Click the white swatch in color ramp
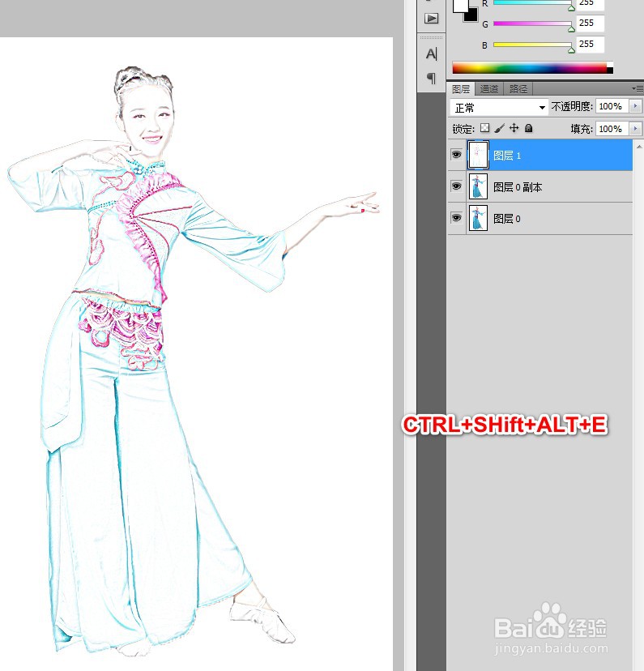644x671 pixels. (x=610, y=65)
